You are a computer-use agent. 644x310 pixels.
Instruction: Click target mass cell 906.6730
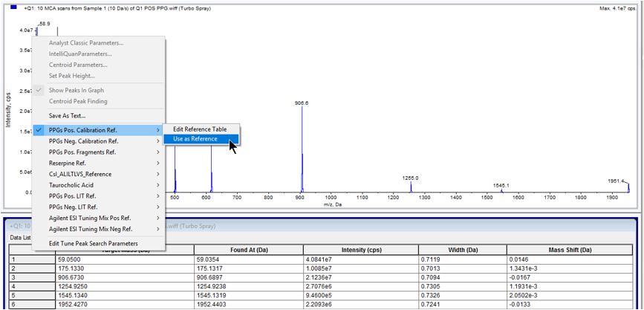pyautogui.click(x=125, y=277)
